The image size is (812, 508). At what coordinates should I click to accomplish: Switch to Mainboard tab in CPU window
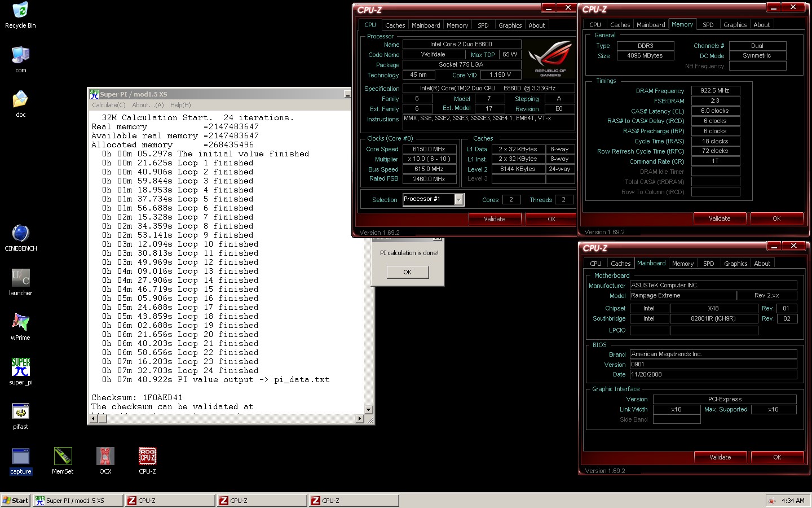pyautogui.click(x=426, y=25)
